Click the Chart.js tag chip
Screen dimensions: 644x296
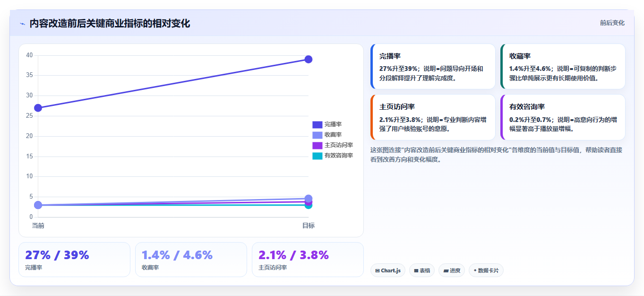click(388, 270)
